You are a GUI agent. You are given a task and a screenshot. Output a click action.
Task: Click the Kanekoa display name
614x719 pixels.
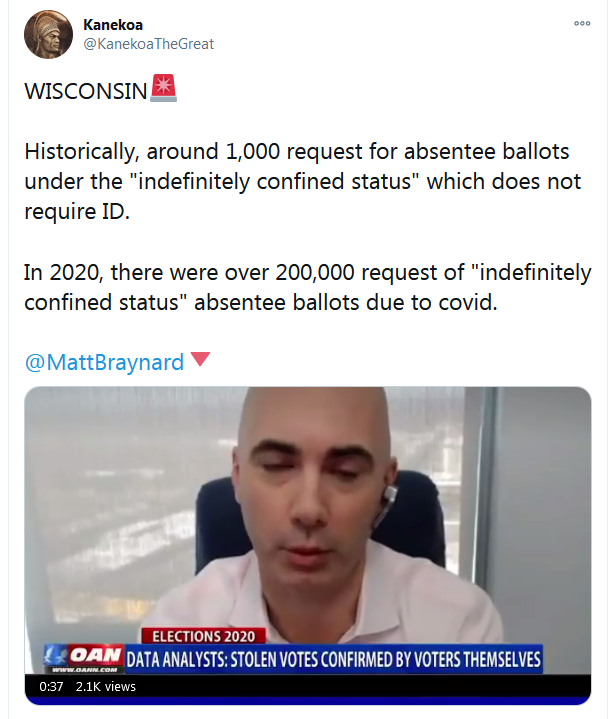[113, 24]
